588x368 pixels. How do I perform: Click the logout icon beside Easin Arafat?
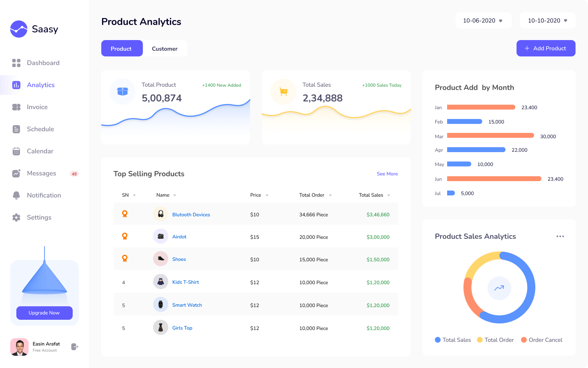point(74,347)
